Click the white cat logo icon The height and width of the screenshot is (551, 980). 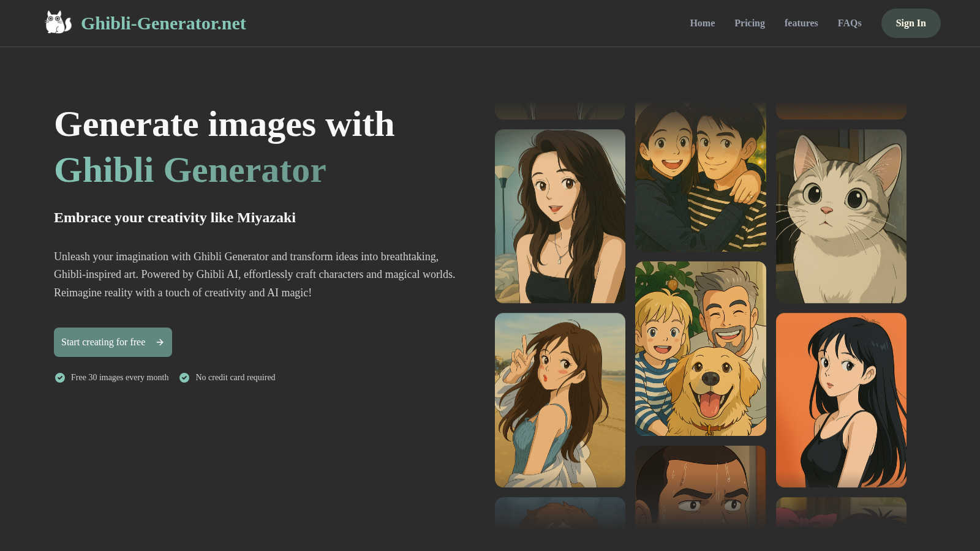58,23
